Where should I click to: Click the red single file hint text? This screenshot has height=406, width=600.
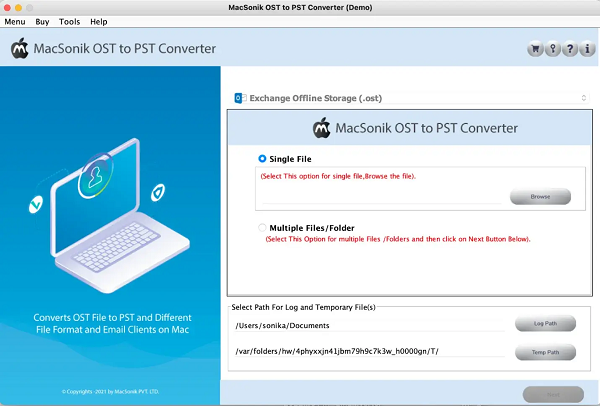[338, 176]
